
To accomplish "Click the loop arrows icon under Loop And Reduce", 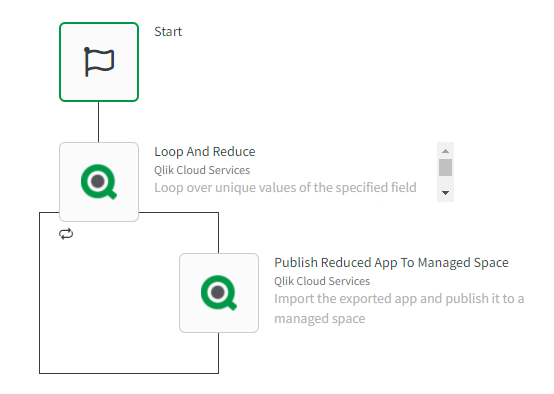I will [x=66, y=234].
